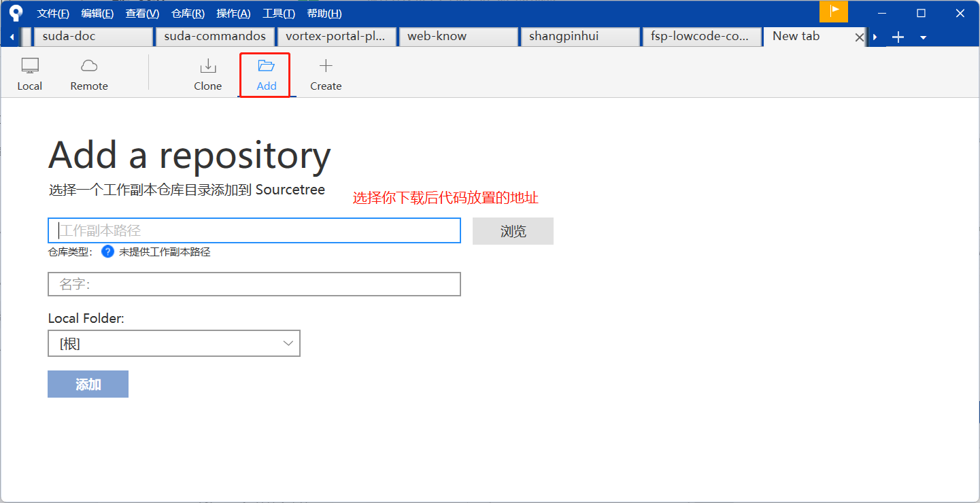Open a new tab with plus icon
980x503 pixels.
pyautogui.click(x=898, y=37)
